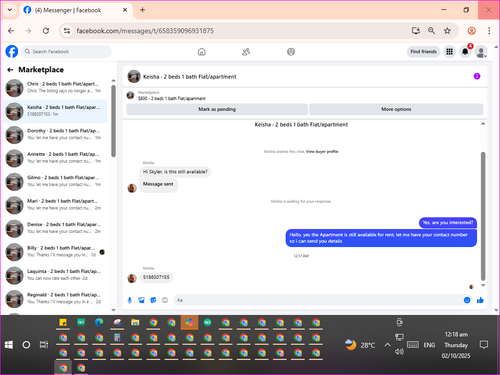Open File Explorer from taskbar

click(x=135, y=322)
